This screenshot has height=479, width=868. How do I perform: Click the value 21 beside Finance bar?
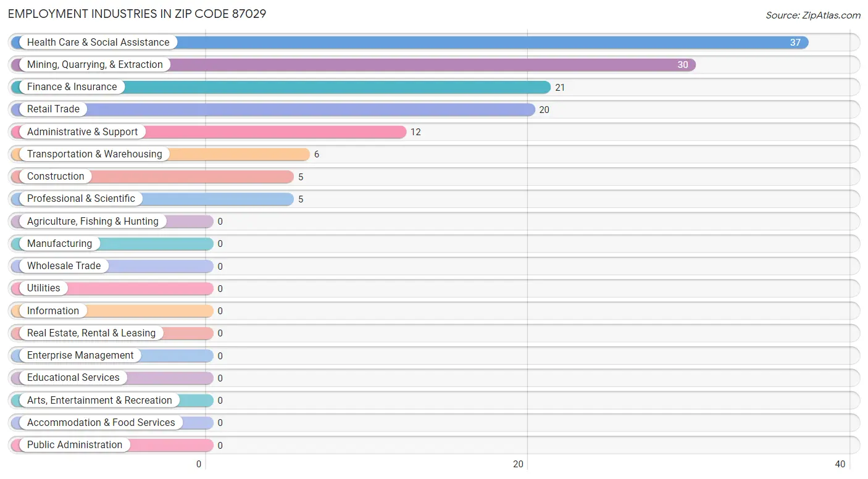[x=560, y=88]
